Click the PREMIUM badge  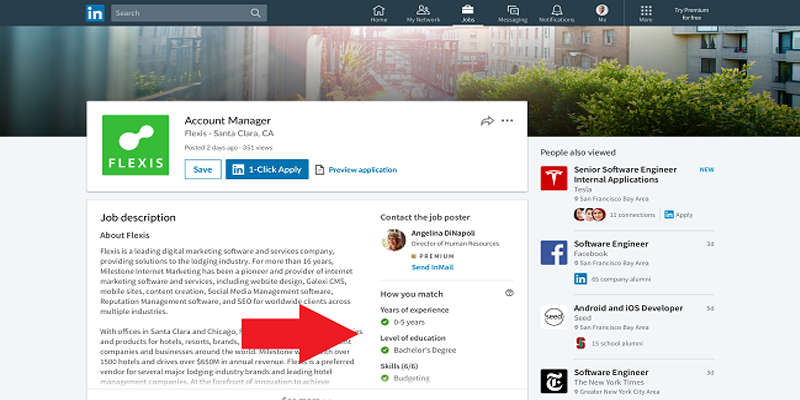point(433,256)
